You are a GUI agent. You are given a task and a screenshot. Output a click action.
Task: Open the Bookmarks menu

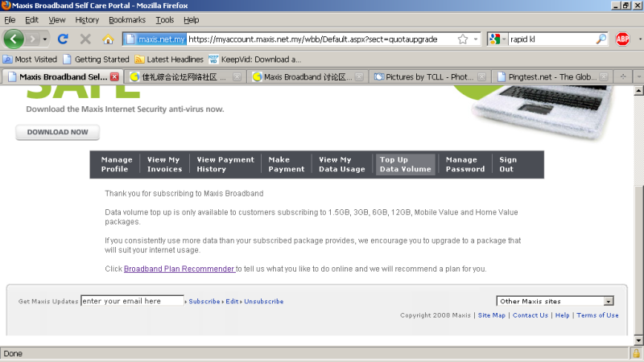pos(127,19)
